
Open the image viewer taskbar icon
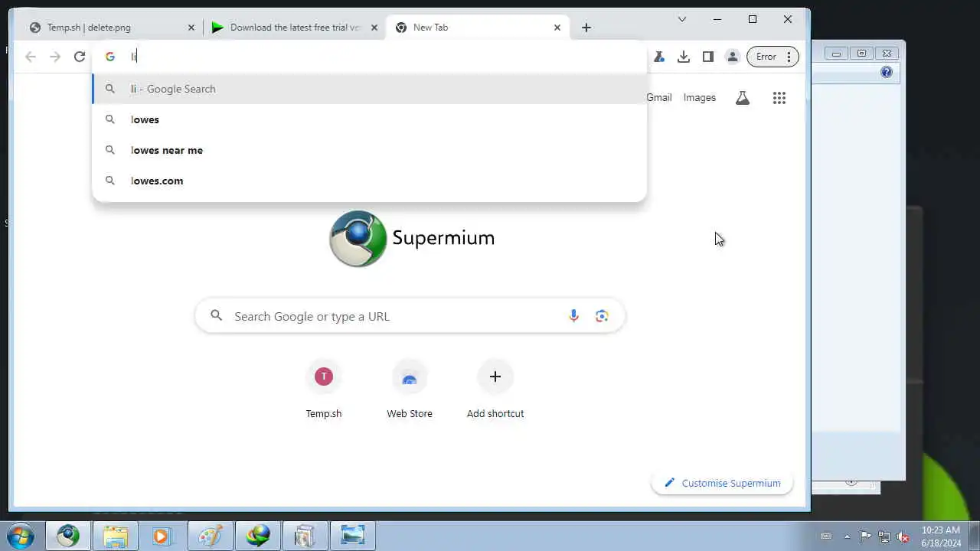(x=353, y=536)
